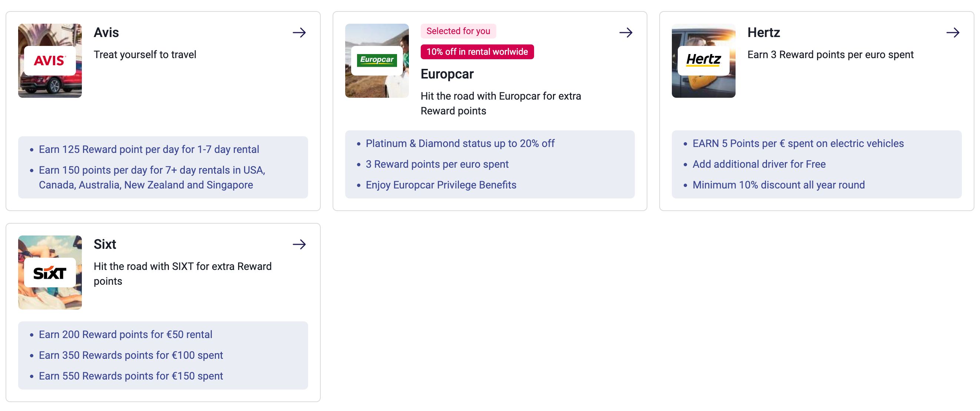Click the arrow icon on Sixt card
This screenshot has width=980, height=411.
pos(299,244)
